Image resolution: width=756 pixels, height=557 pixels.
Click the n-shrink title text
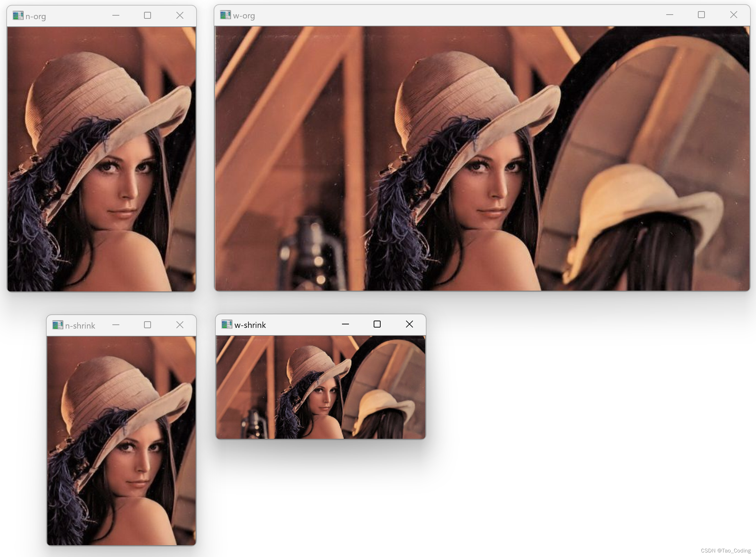(80, 326)
